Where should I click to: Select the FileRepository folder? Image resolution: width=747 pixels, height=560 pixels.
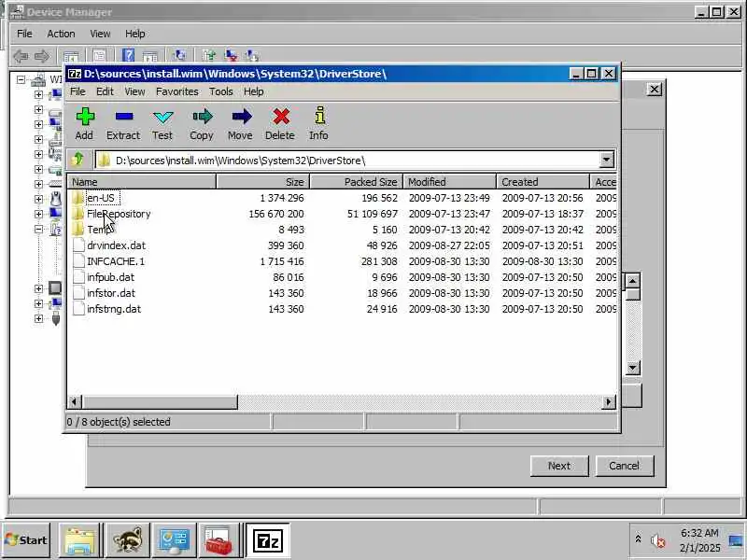119,214
